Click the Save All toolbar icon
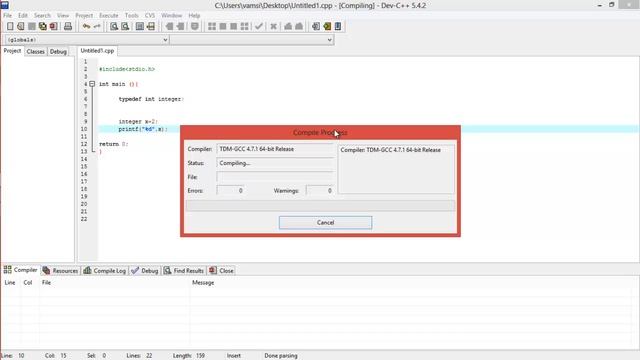Viewport: 640px width, 360px height. click(42, 26)
